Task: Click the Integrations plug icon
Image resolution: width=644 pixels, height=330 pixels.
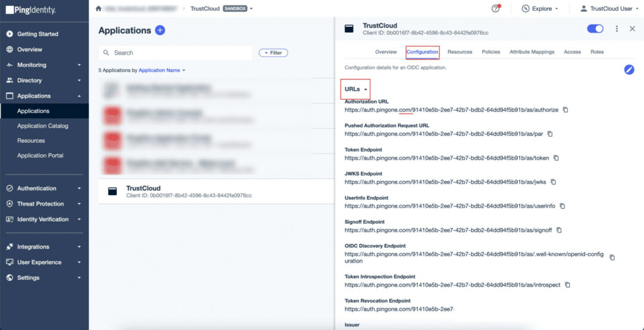Action: (10, 246)
